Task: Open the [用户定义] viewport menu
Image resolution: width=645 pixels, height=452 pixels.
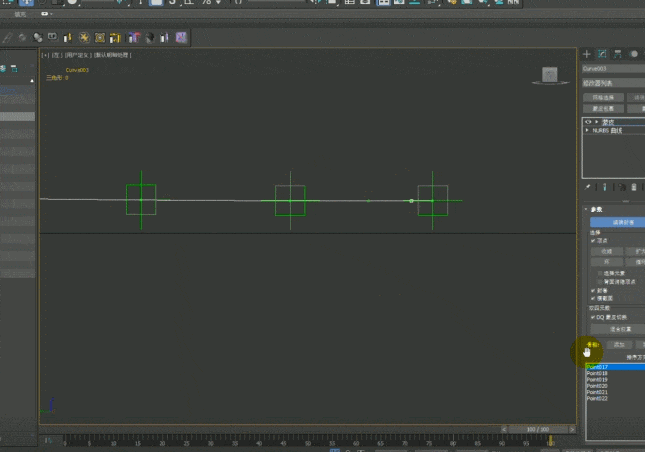Action: tap(77, 55)
